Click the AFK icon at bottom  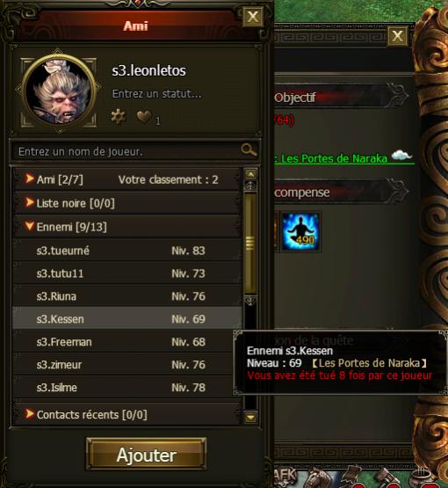point(285,476)
